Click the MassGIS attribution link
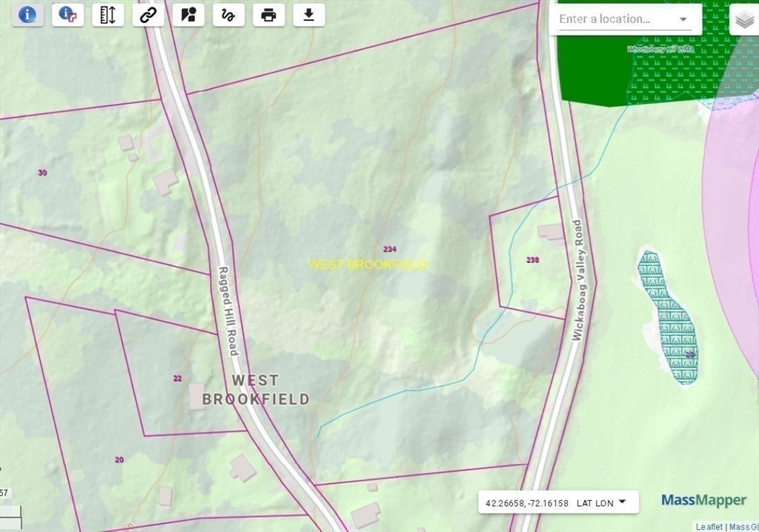759x532 pixels. point(743,527)
